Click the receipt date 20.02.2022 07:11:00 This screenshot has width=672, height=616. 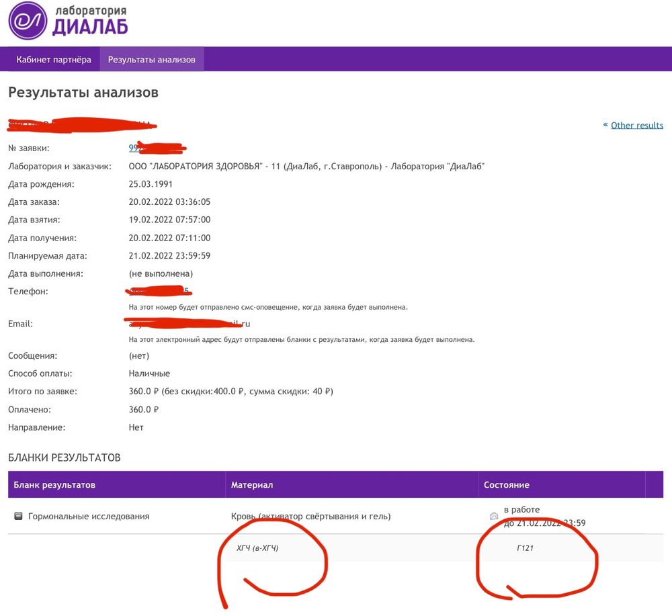(169, 238)
